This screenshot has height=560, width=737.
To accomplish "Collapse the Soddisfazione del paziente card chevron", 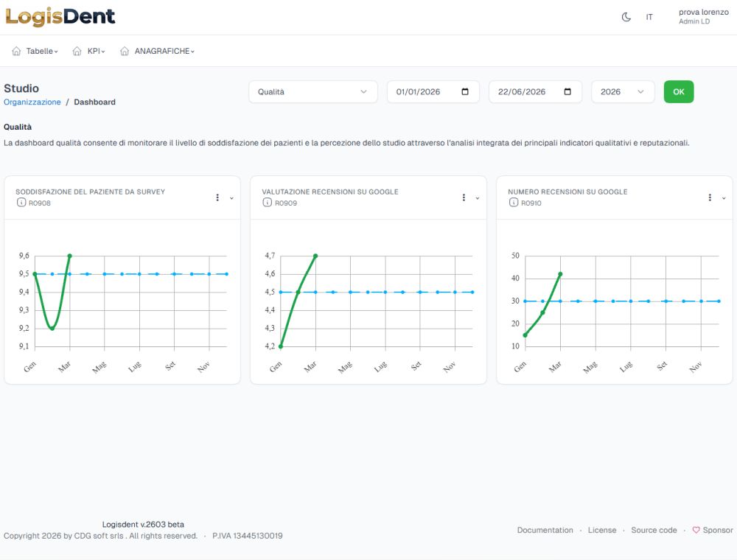I will [x=231, y=198].
